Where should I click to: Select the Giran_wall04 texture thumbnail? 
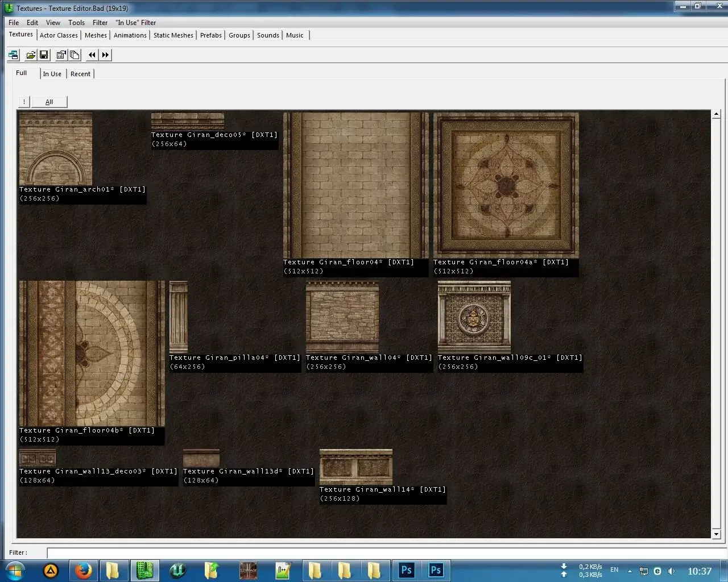click(342, 317)
